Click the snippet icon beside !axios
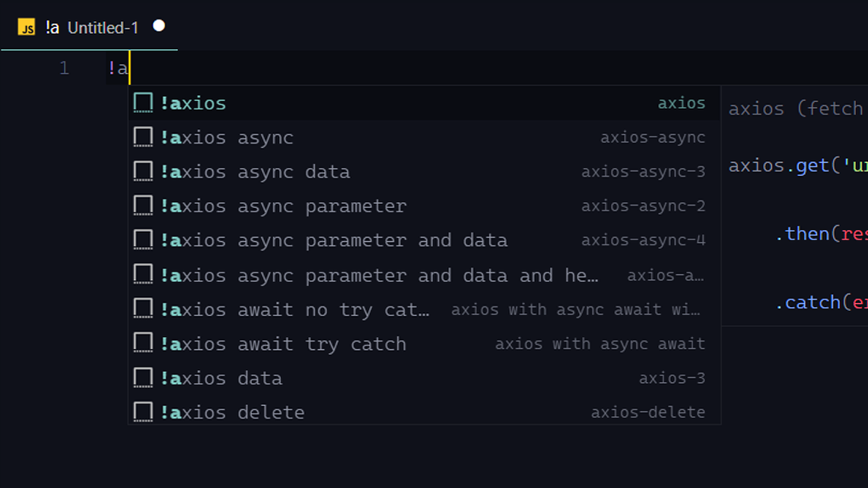 [x=143, y=103]
